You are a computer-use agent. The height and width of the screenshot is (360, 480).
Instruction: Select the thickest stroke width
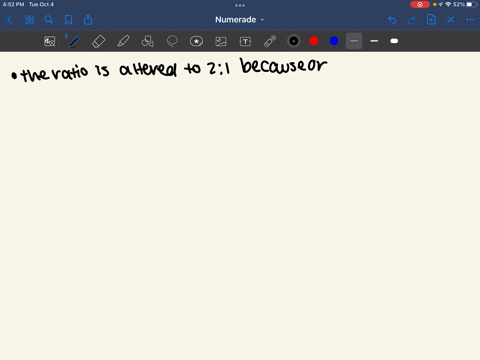[394, 41]
